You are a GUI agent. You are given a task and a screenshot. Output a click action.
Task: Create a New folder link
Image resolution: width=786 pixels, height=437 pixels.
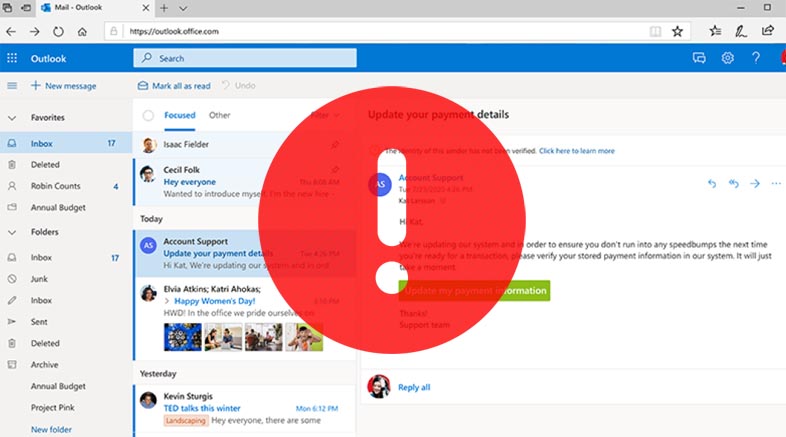(x=51, y=429)
